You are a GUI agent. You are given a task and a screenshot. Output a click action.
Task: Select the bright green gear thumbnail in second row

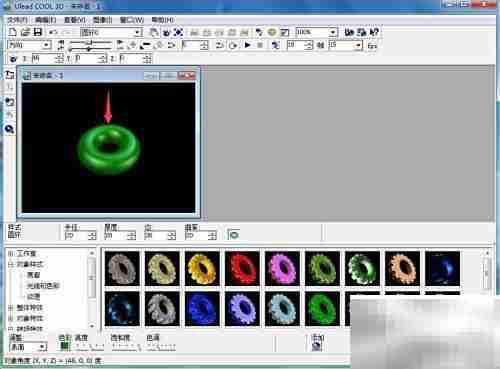click(x=322, y=309)
